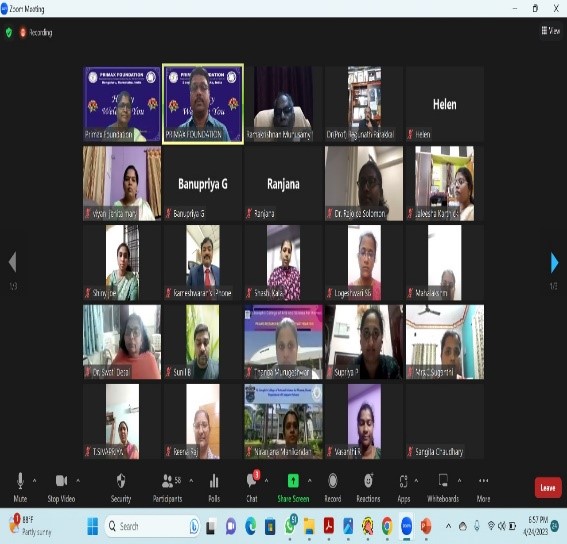The height and width of the screenshot is (544, 567).
Task: Expand the caret beside Participants
Action: (x=191, y=481)
